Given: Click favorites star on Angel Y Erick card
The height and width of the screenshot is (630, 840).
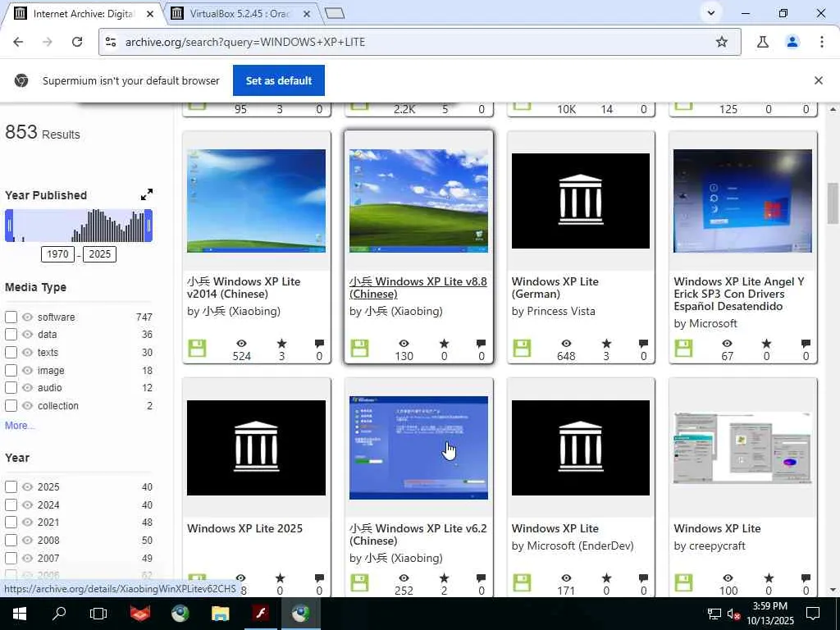Looking at the screenshot, I should point(767,344).
